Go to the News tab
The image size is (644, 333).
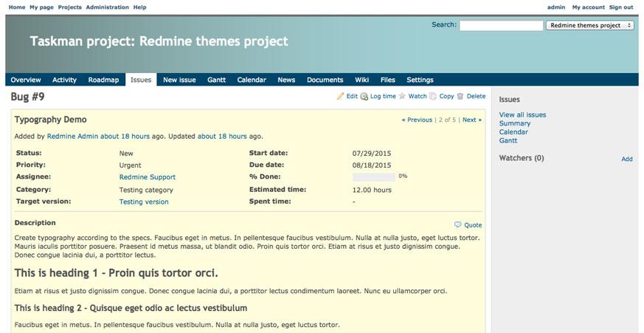coord(286,80)
